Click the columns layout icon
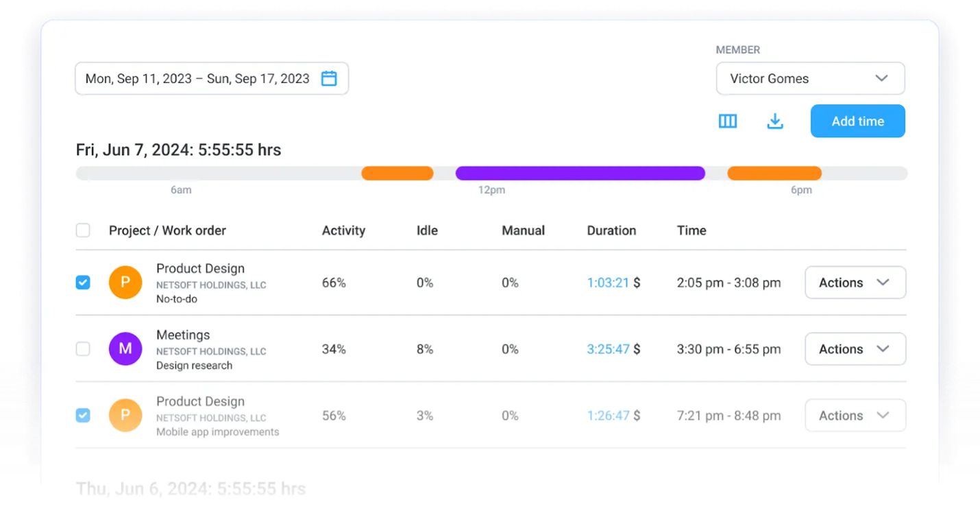The image size is (980, 511). click(x=727, y=121)
